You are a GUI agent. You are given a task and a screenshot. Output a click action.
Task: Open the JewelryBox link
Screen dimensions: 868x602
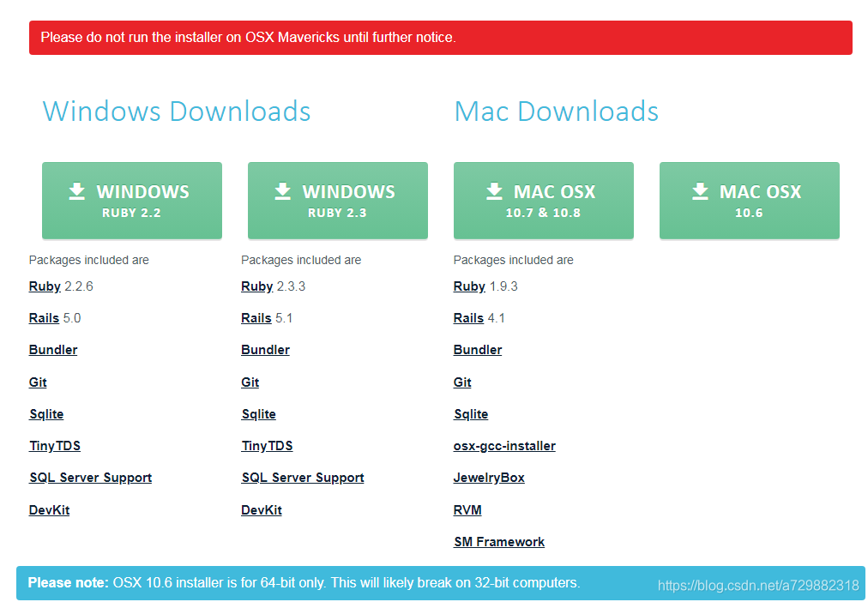(x=489, y=478)
